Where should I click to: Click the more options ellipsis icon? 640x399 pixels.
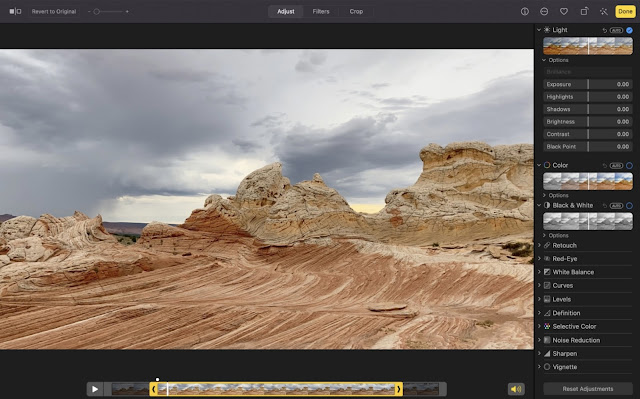[544, 11]
